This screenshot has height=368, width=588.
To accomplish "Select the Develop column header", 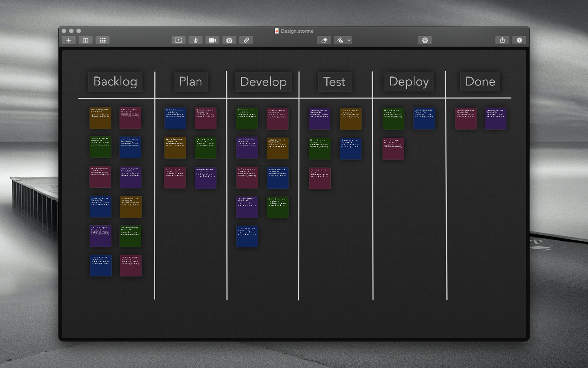I will pyautogui.click(x=263, y=82).
